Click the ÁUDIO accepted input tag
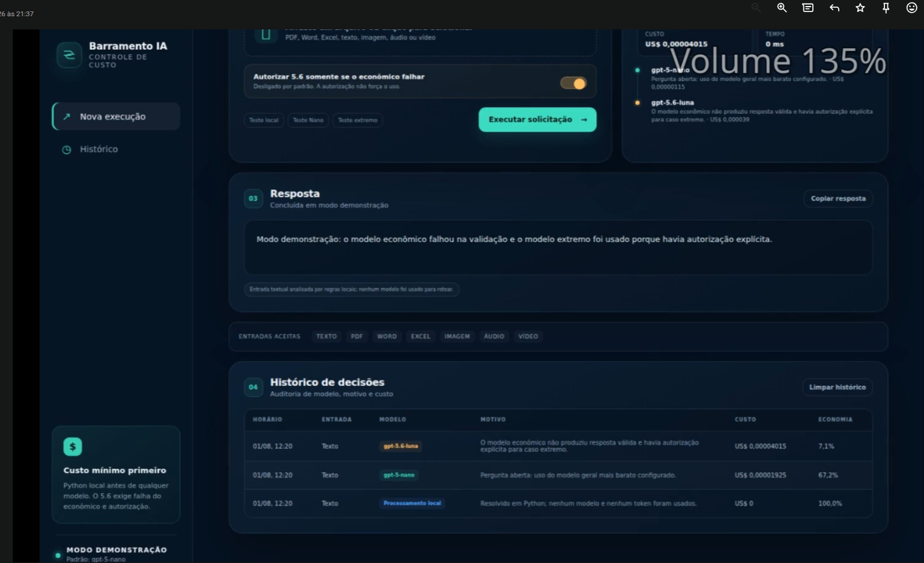This screenshot has width=924, height=563. (494, 336)
